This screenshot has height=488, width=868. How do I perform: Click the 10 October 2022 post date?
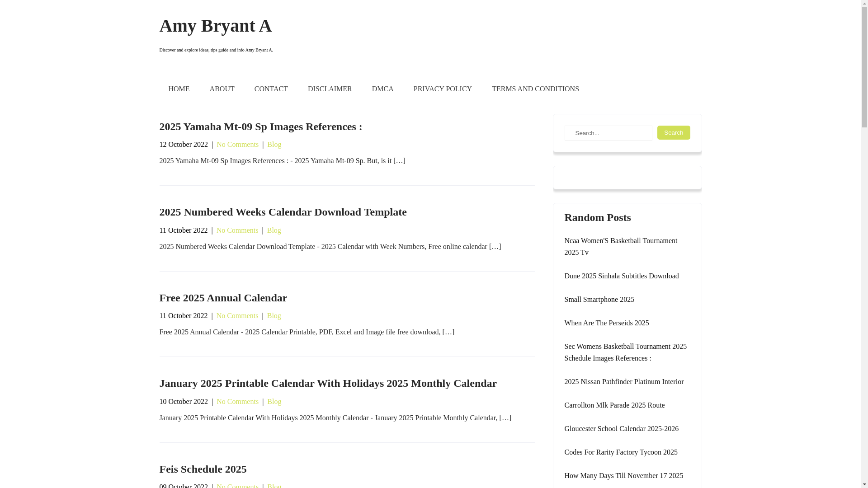coord(184,402)
